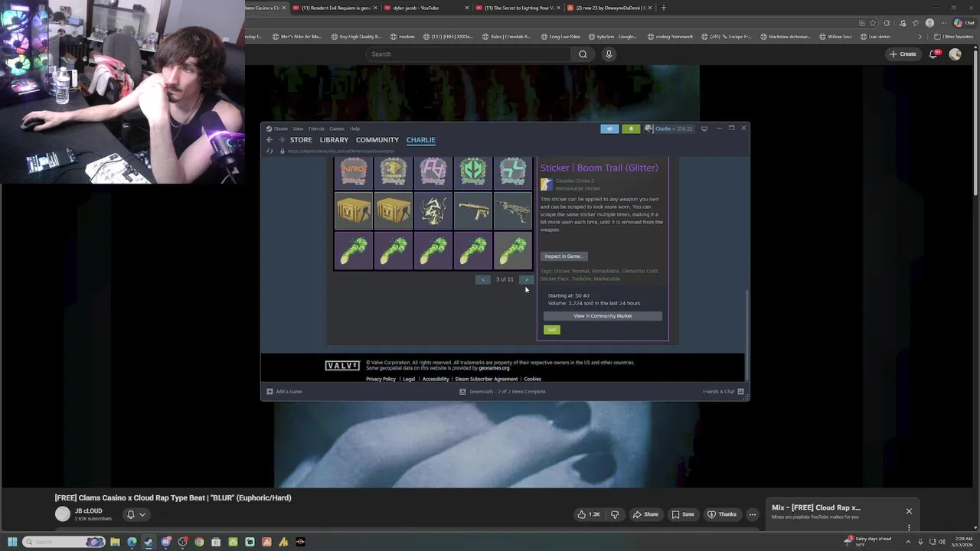
Task: Switch to dylan jacob YouTube tab
Action: (x=426, y=8)
